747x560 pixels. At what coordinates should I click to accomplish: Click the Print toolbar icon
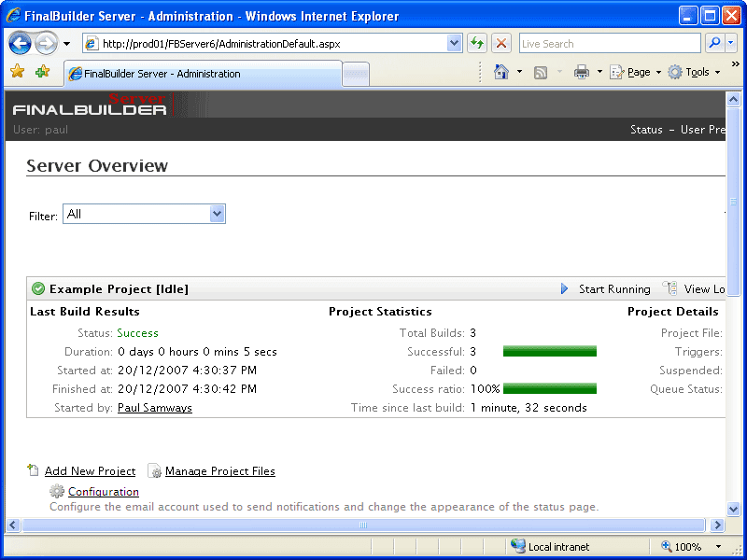pyautogui.click(x=582, y=72)
